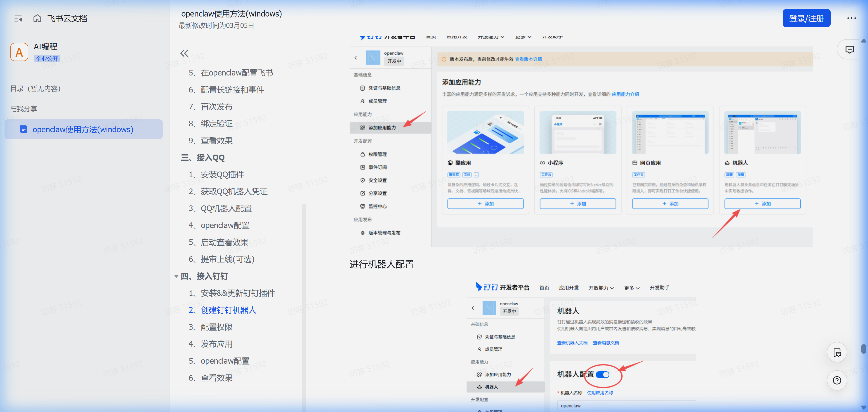Image resolution: width=868 pixels, height=412 pixels.
Task: Go to the home icon beside 飞书云文档
Action: point(37,18)
